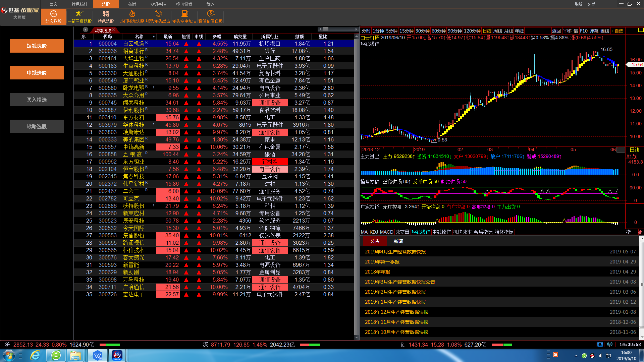This screenshot has height=362, width=644.
Task: Open 特色选股 tool
Action: 106,16
